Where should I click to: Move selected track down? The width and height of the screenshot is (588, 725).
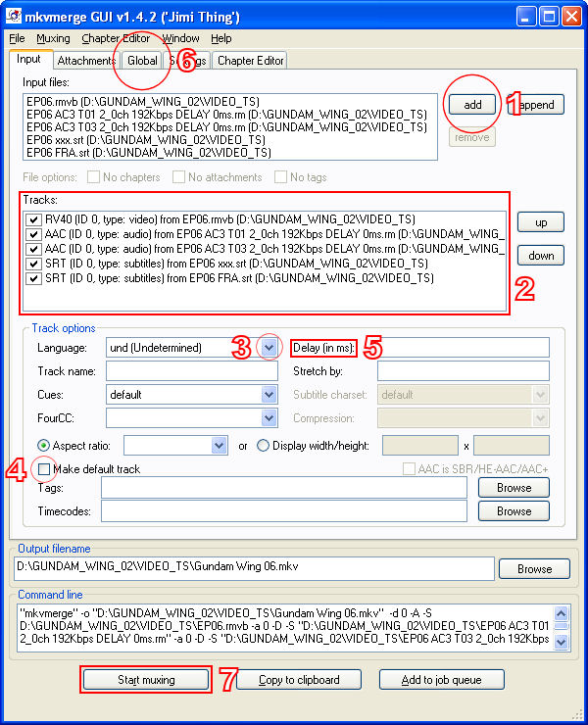point(541,256)
